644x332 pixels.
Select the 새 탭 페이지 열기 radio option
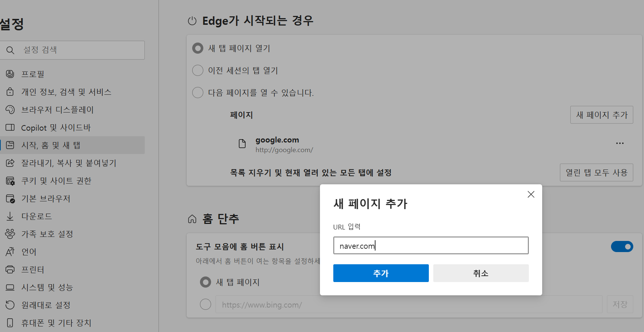point(198,48)
